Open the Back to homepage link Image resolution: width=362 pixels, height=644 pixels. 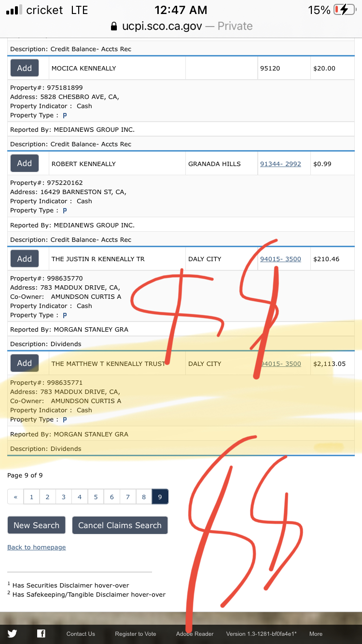(x=37, y=547)
